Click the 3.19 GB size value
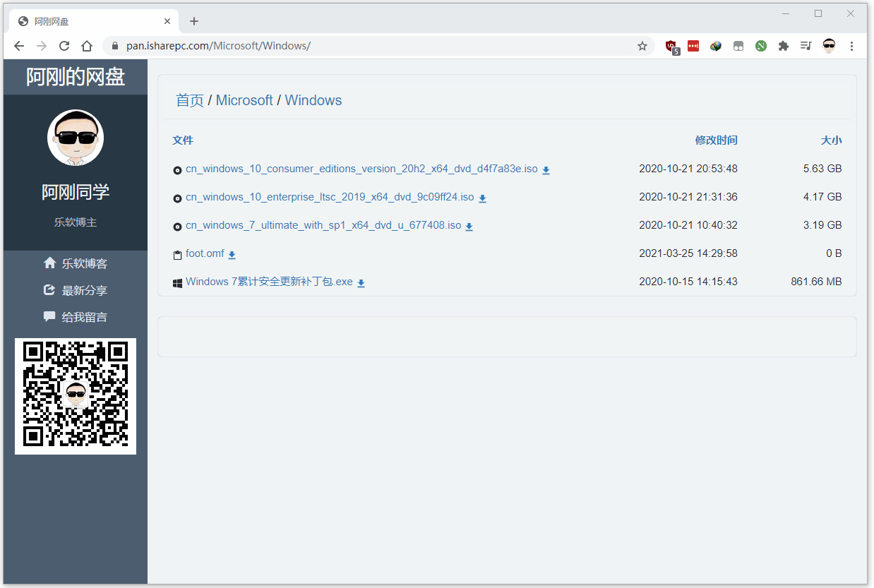Image resolution: width=874 pixels, height=588 pixels. pyautogui.click(x=822, y=225)
